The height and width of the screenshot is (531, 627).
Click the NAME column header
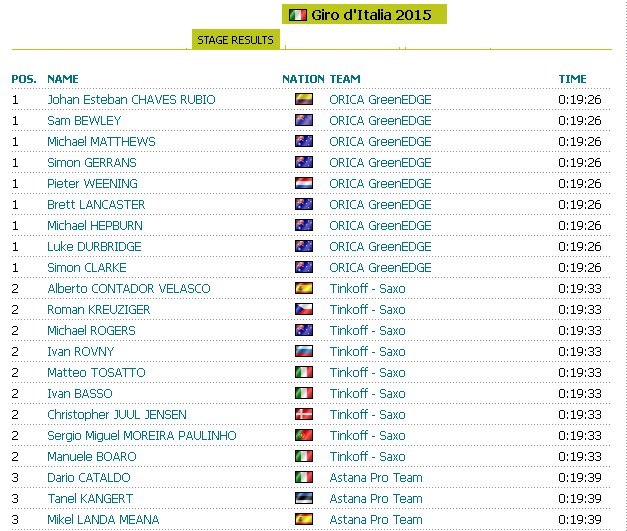[63, 79]
